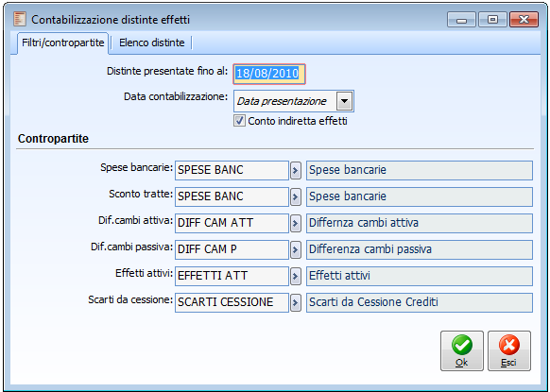Open lookup arrow beside Sconto tratte code
Image resolution: width=550 pixels, height=392 pixels.
[296, 197]
